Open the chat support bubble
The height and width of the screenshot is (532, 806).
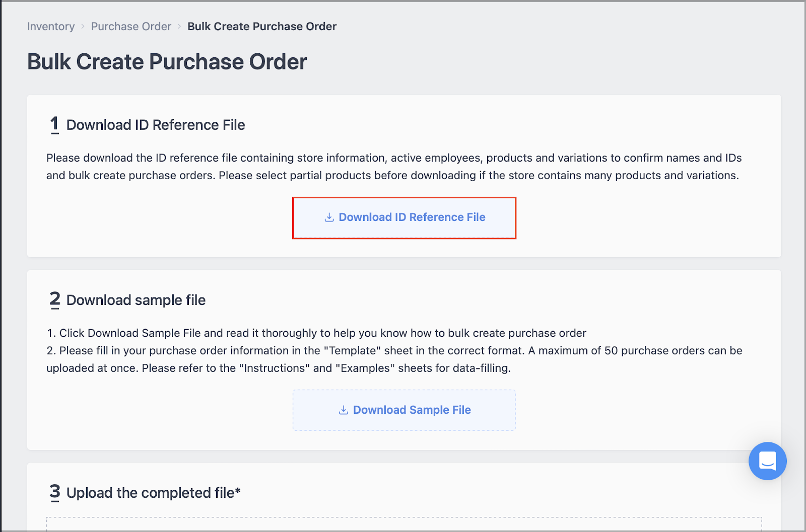point(767,461)
